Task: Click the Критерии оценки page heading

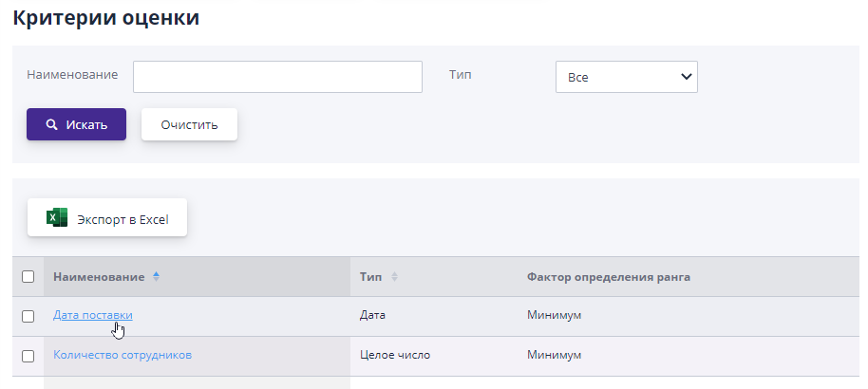Action: [105, 18]
